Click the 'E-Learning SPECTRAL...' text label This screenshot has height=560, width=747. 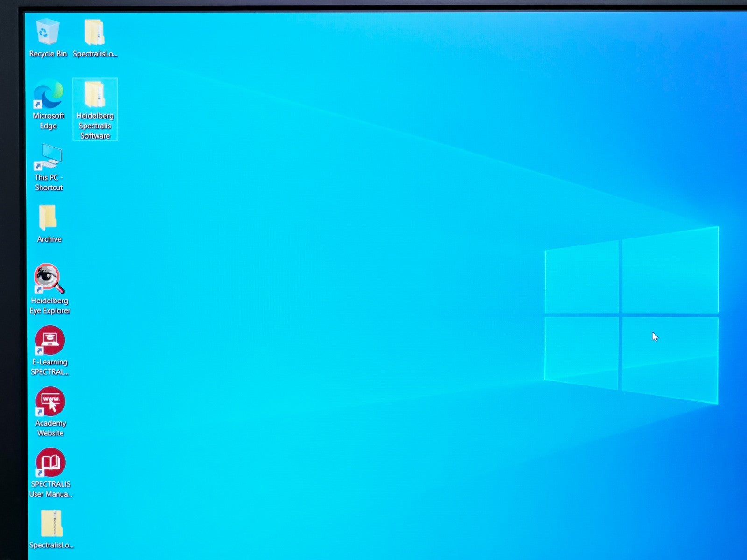[x=50, y=367]
